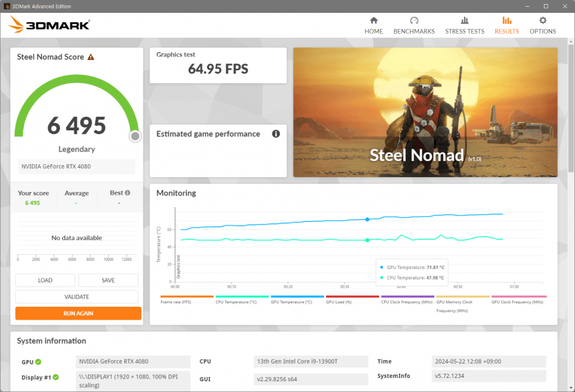Open the Stress Tests chart icon

pyautogui.click(x=465, y=20)
